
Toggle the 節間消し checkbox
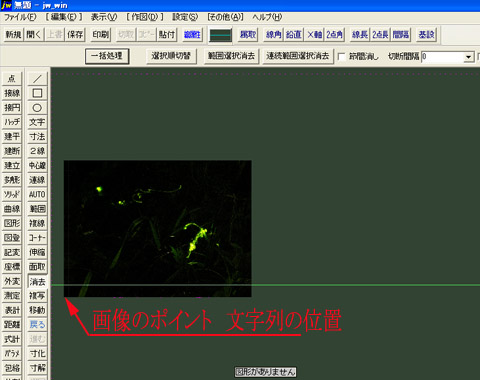tap(341, 57)
